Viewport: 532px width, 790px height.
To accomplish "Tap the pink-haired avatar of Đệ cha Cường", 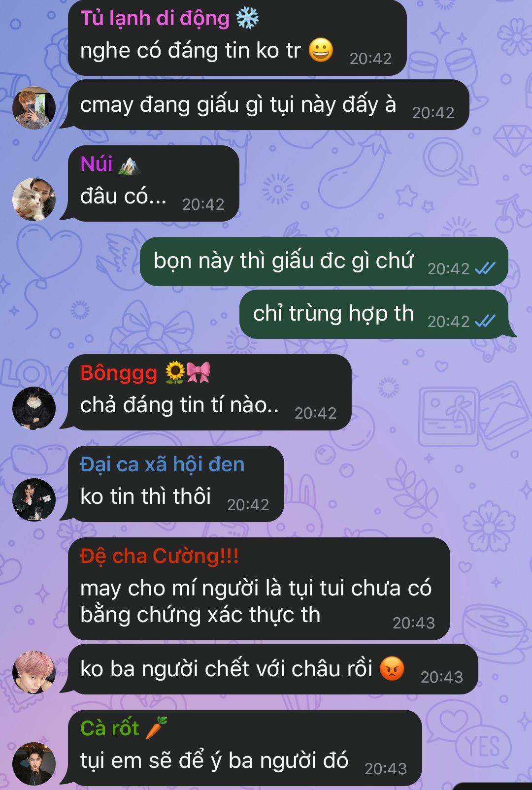I will 34,672.
